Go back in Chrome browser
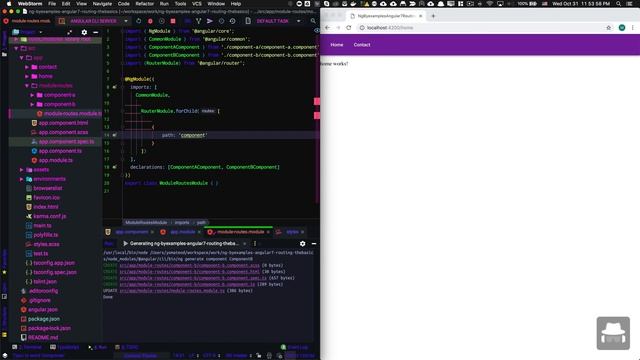The width and height of the screenshot is (640, 360). point(327,28)
